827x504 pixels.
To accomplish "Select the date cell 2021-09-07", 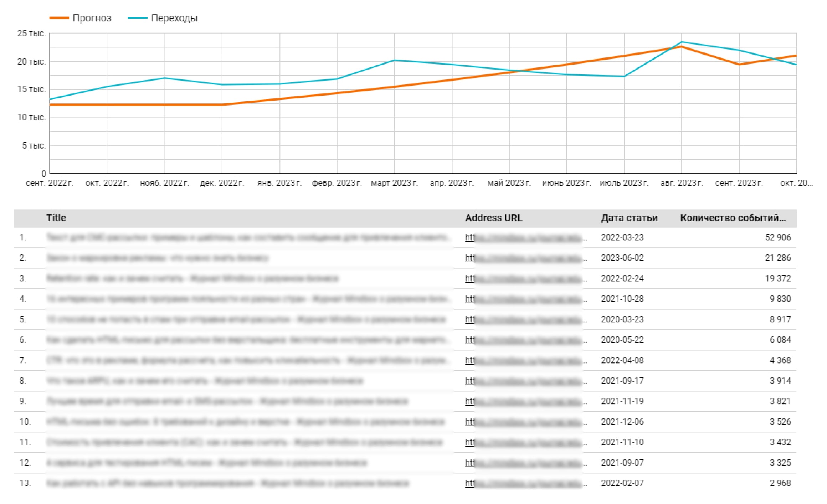I will point(622,463).
